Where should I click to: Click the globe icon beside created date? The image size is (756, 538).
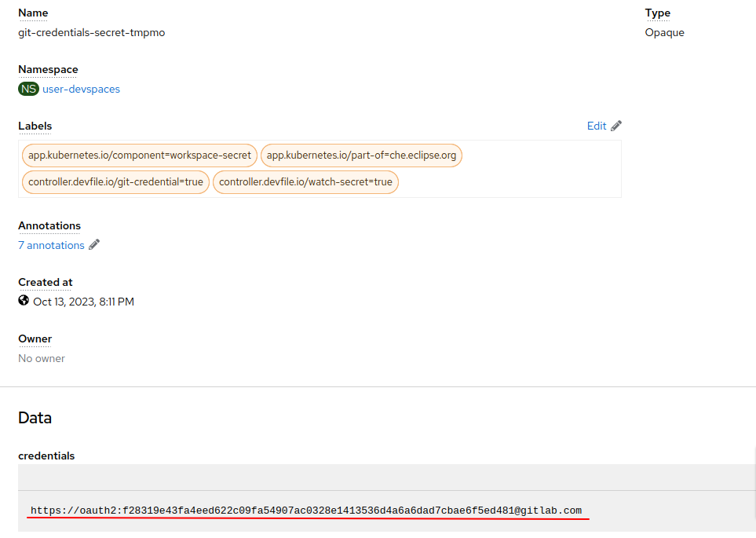[x=24, y=301]
